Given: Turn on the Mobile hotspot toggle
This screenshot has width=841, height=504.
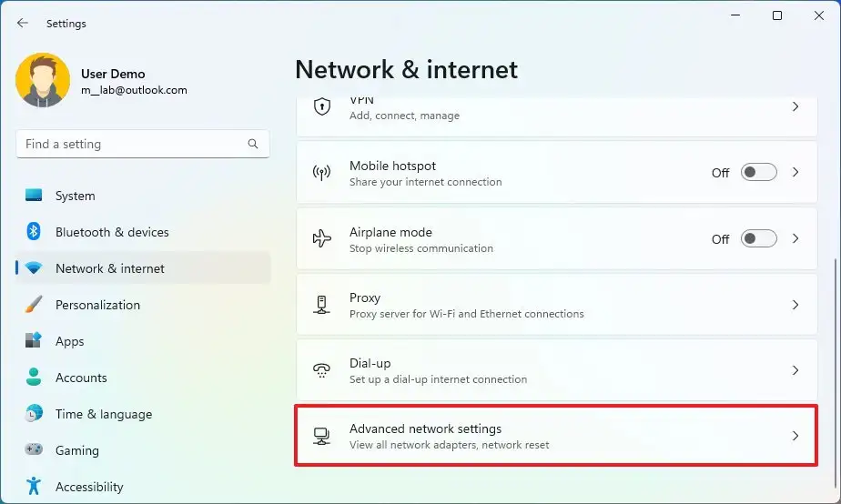Looking at the screenshot, I should [x=758, y=173].
